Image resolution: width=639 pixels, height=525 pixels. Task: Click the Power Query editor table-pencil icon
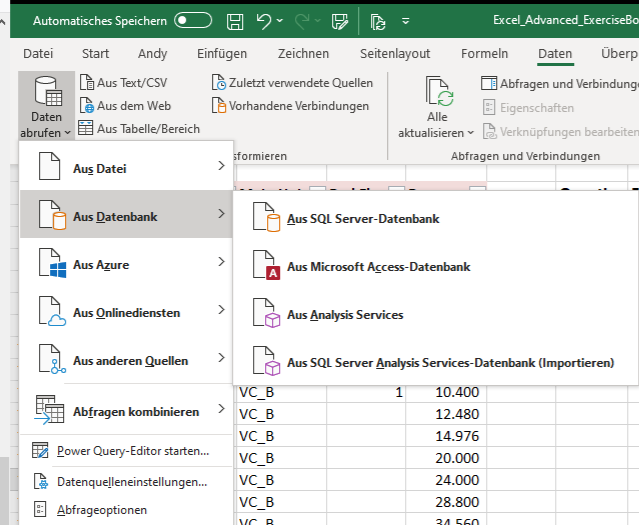click(x=40, y=451)
